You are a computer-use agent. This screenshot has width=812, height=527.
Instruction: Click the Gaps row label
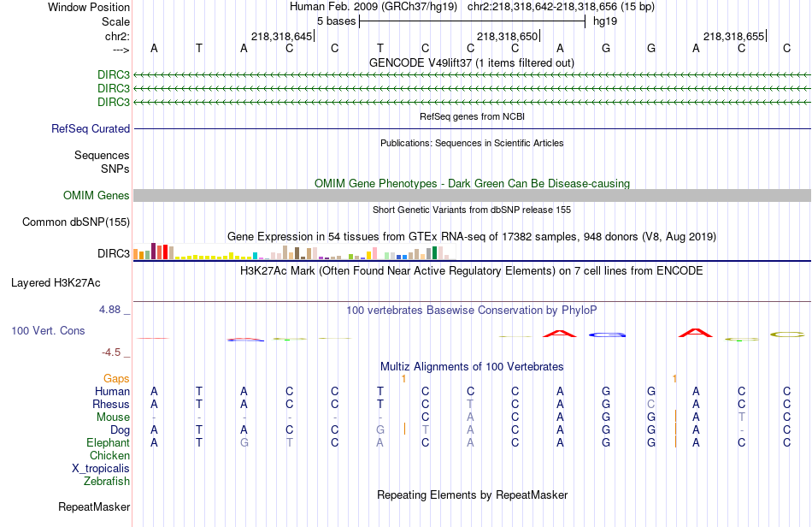pyautogui.click(x=116, y=379)
